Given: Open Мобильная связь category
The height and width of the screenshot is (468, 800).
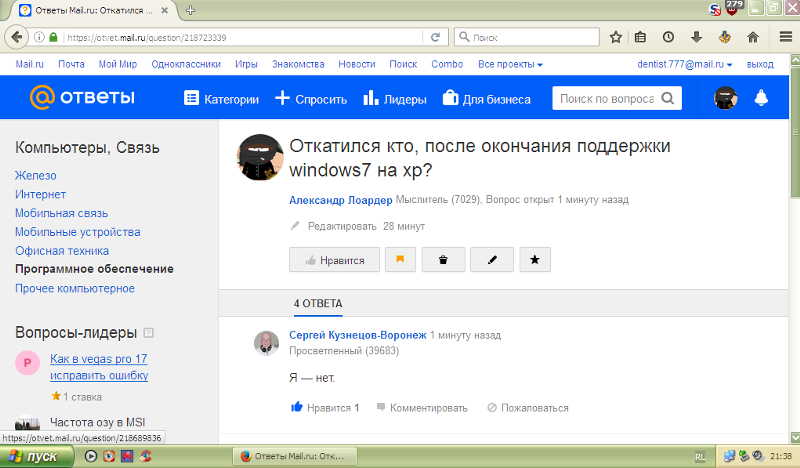Looking at the screenshot, I should [61, 213].
